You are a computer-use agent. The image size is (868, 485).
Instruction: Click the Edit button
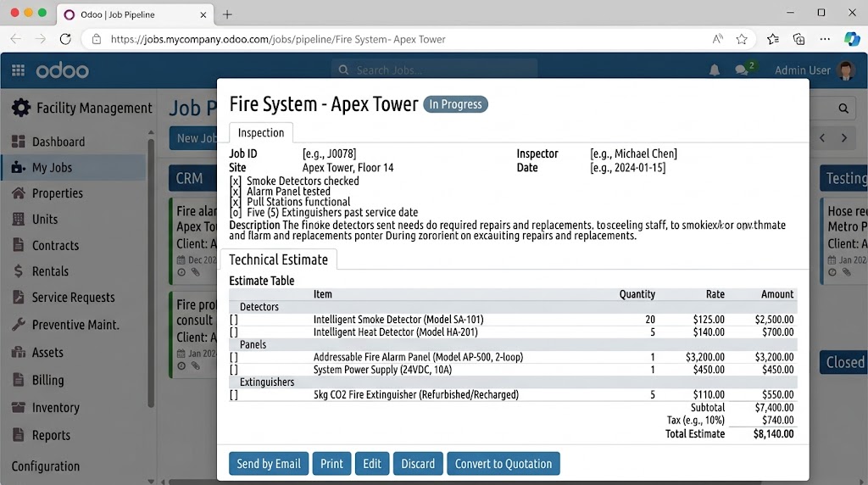click(x=372, y=464)
